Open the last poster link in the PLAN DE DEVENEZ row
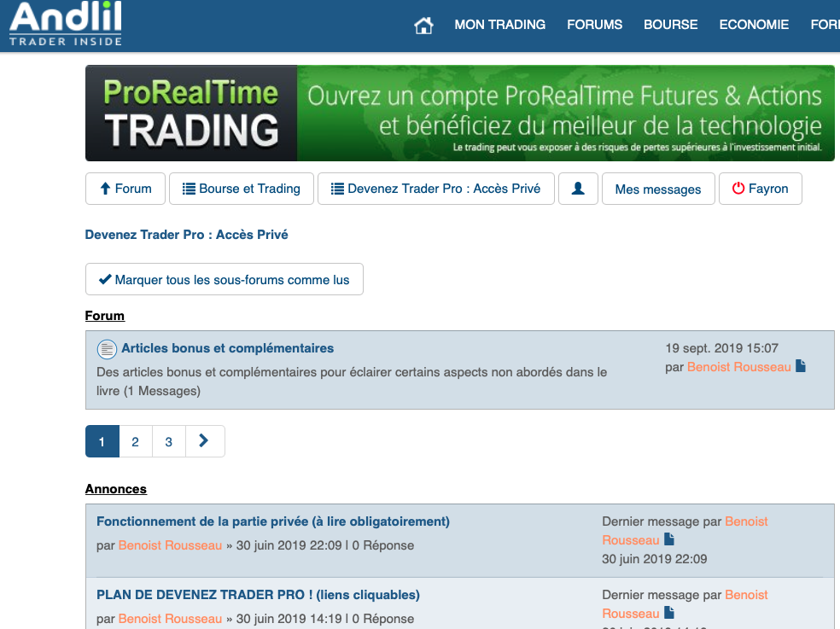840x629 pixels. 685,604
